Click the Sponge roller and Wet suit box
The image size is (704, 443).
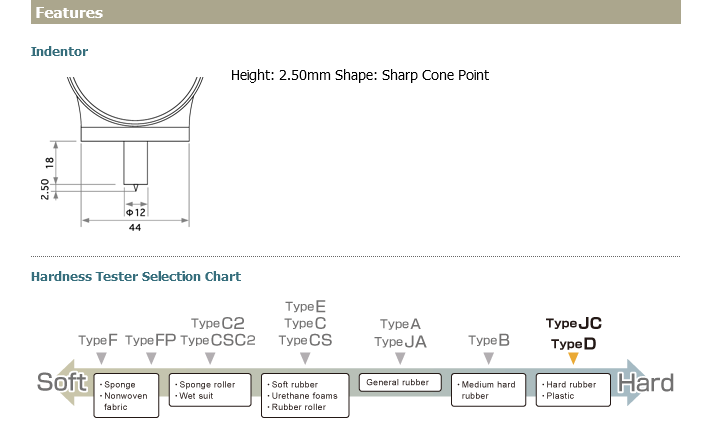210,389
